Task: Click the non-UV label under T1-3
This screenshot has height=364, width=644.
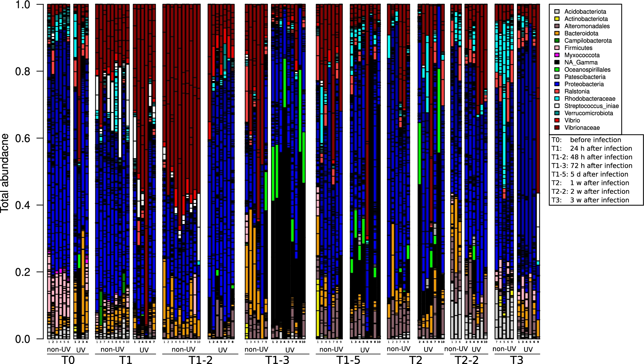Action: pyautogui.click(x=256, y=349)
